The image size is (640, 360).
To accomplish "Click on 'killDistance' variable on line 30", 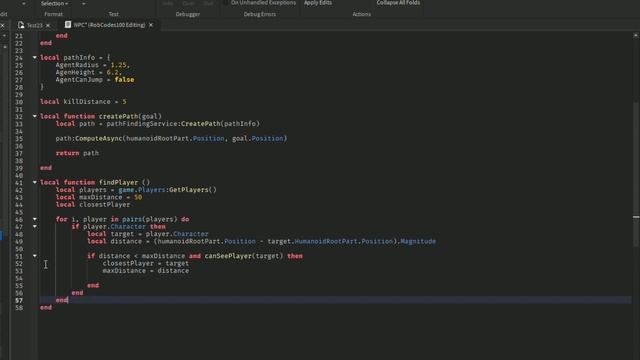I will (87, 102).
